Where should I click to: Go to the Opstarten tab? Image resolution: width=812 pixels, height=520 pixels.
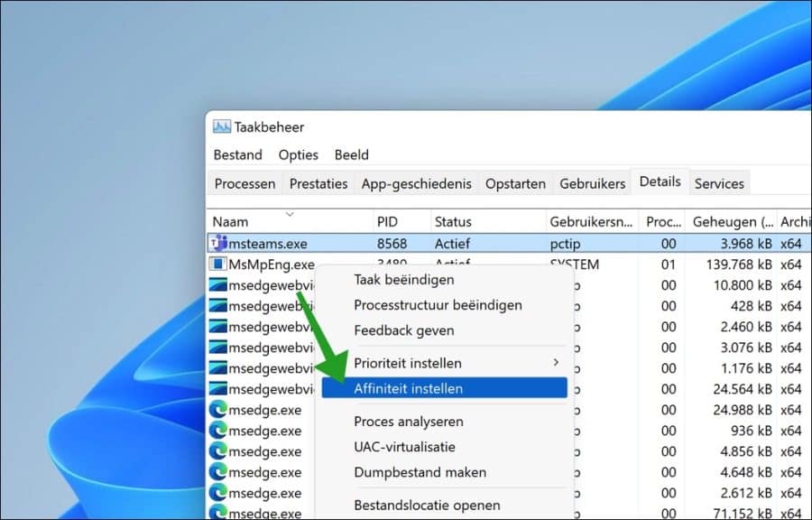pyautogui.click(x=515, y=184)
